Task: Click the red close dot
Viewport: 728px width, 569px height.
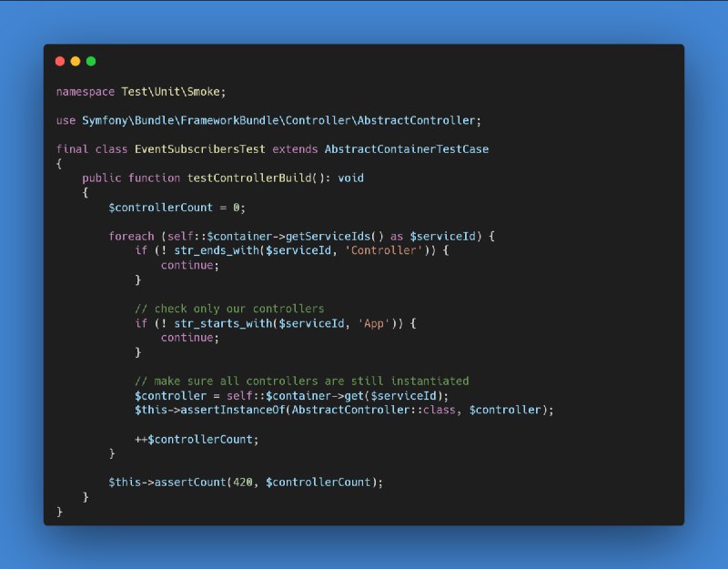Action: pyautogui.click(x=60, y=61)
